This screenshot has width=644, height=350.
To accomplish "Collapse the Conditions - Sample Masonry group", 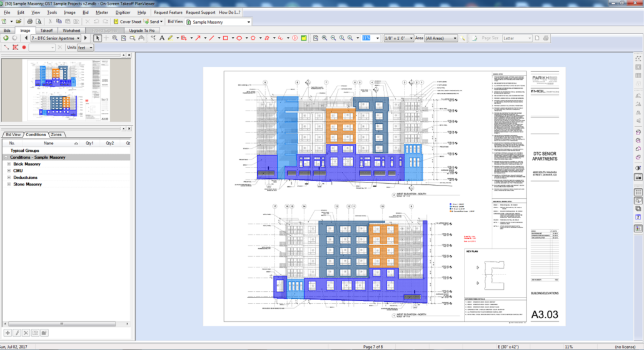I will click(x=6, y=157).
